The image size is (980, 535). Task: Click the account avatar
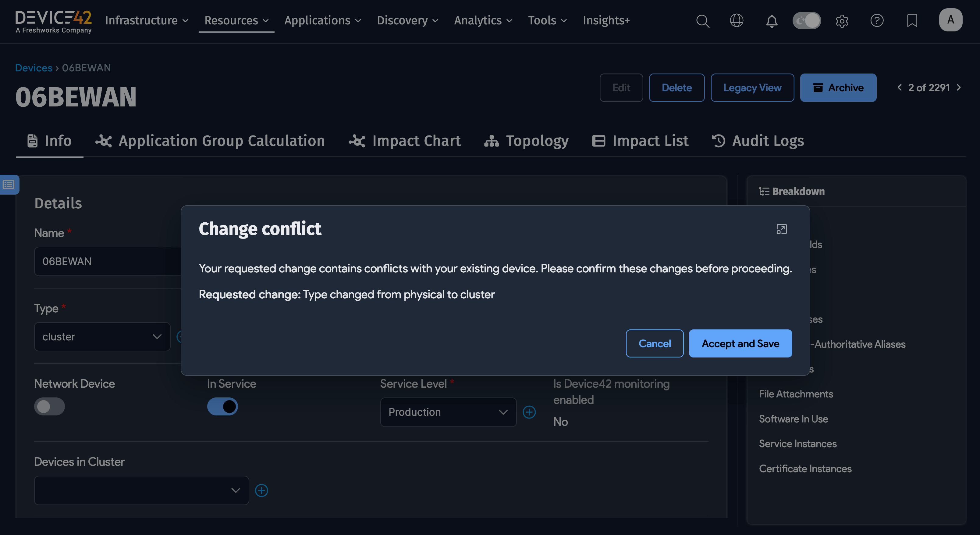click(951, 20)
